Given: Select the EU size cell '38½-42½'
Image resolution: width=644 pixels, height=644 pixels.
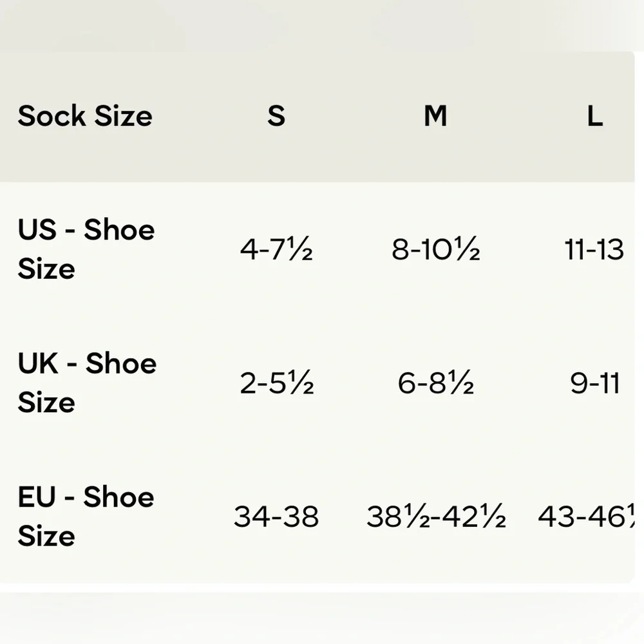Looking at the screenshot, I should pyautogui.click(x=436, y=516).
